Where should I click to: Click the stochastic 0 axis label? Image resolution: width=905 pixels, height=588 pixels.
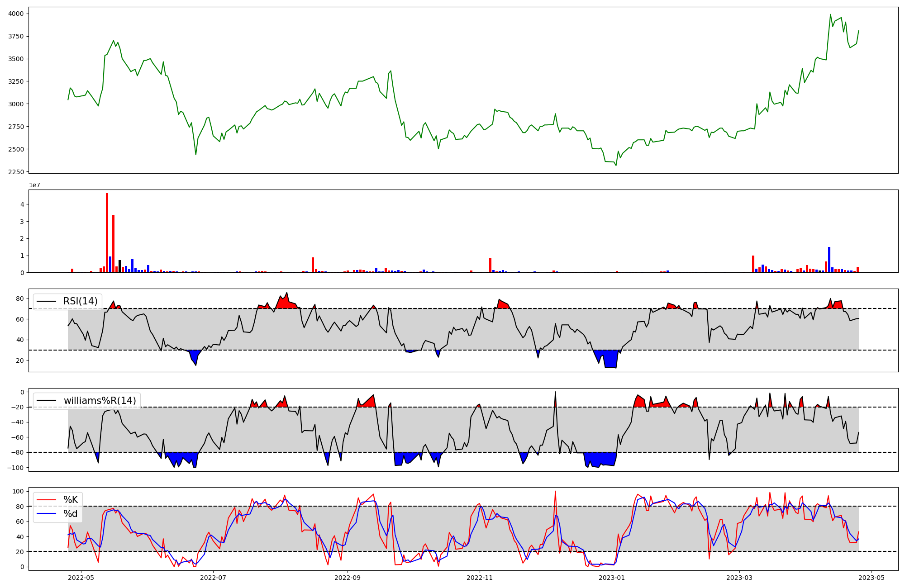pyautogui.click(x=22, y=567)
